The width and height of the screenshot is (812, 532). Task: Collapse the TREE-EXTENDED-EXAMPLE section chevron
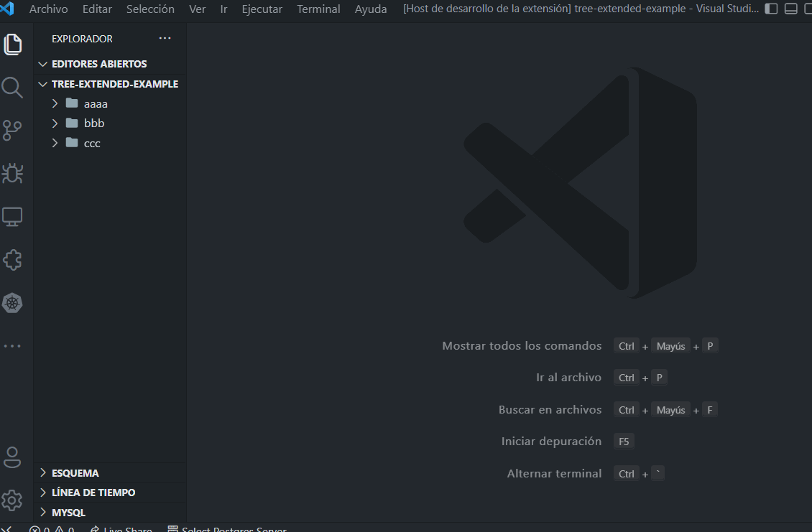coord(43,84)
